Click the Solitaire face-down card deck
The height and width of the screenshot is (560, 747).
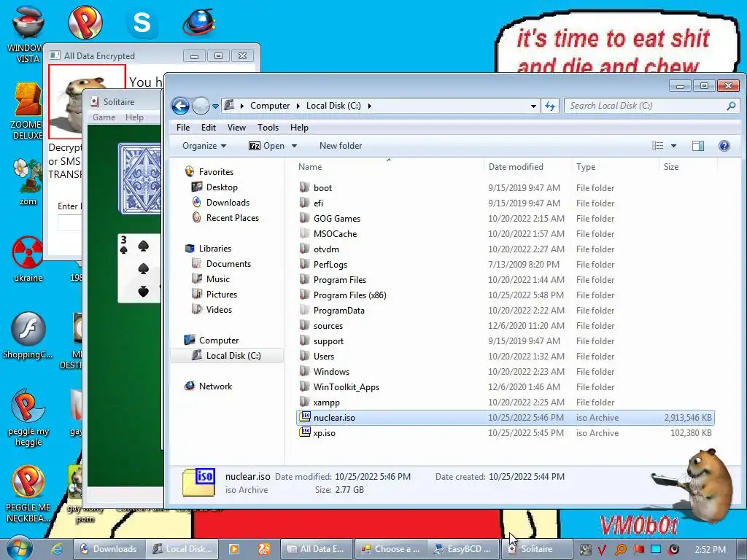click(139, 178)
